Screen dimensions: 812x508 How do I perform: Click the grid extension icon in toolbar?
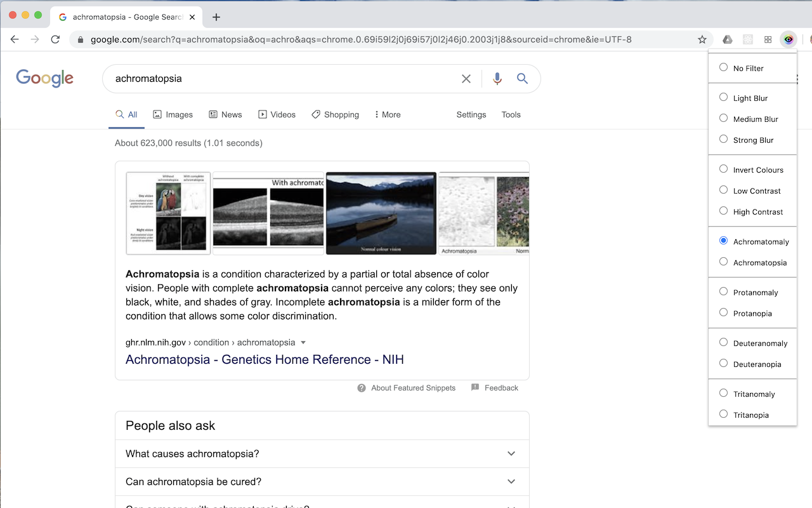tap(768, 39)
